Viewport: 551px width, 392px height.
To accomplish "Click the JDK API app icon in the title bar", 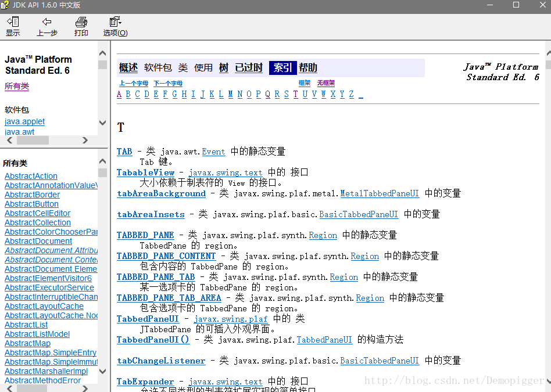I will (5, 5).
